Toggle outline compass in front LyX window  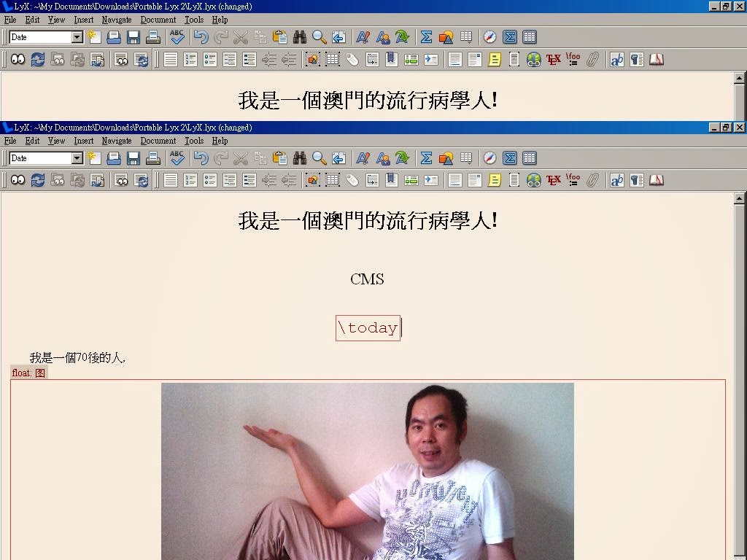pyautogui.click(x=489, y=158)
